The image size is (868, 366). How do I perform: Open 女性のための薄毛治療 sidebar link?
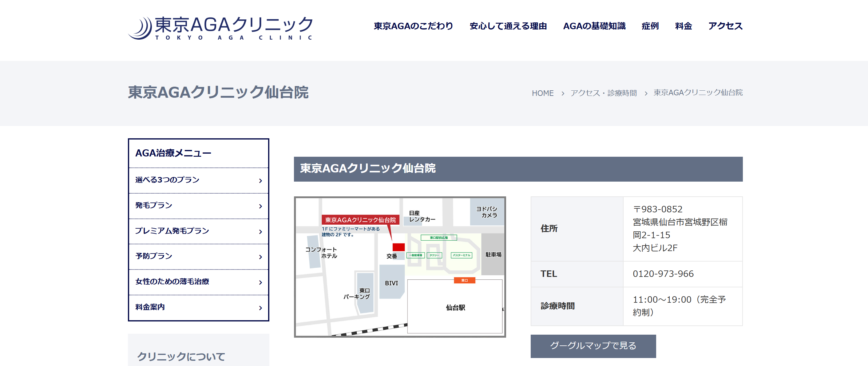[x=172, y=281]
